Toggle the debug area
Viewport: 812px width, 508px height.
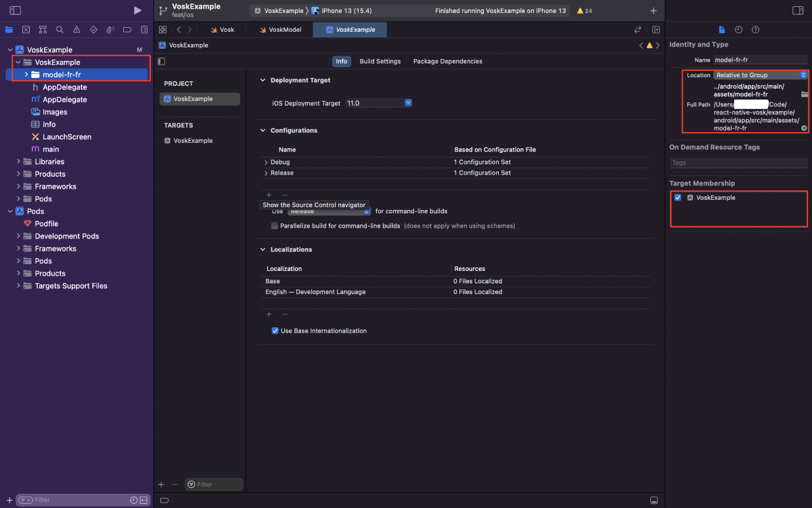click(x=654, y=500)
